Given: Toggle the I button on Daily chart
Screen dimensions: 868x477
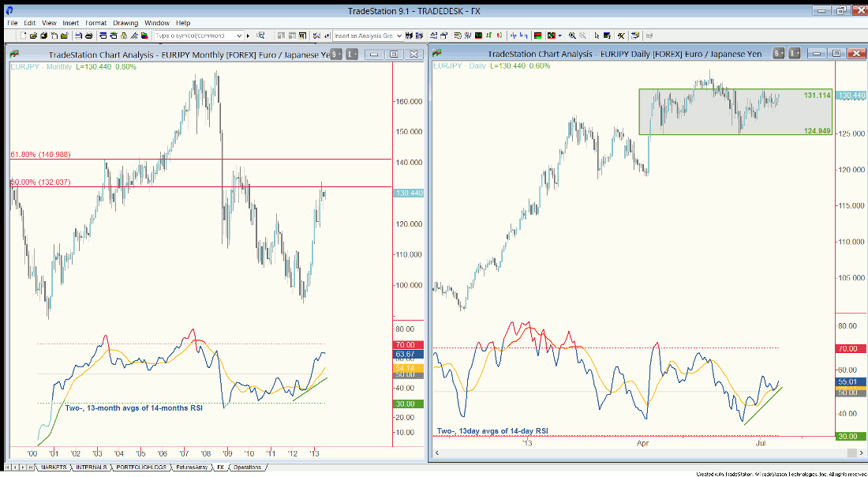Looking at the screenshot, I should point(794,53).
